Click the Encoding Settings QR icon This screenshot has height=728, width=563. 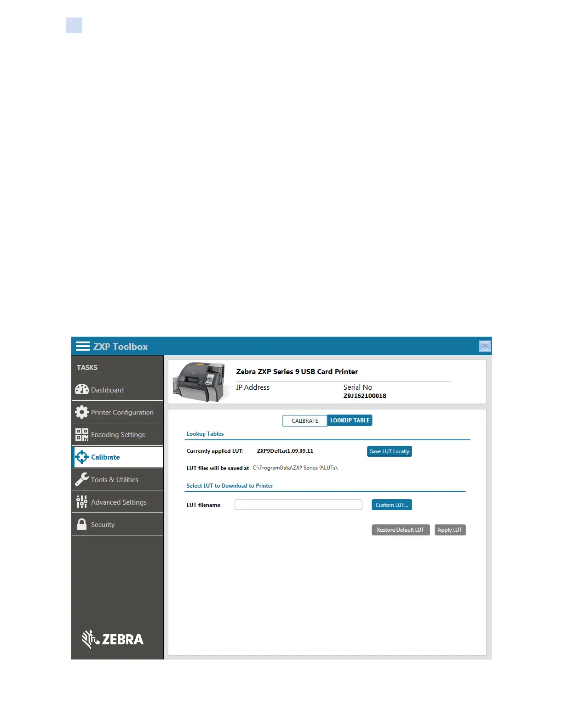[x=82, y=434]
